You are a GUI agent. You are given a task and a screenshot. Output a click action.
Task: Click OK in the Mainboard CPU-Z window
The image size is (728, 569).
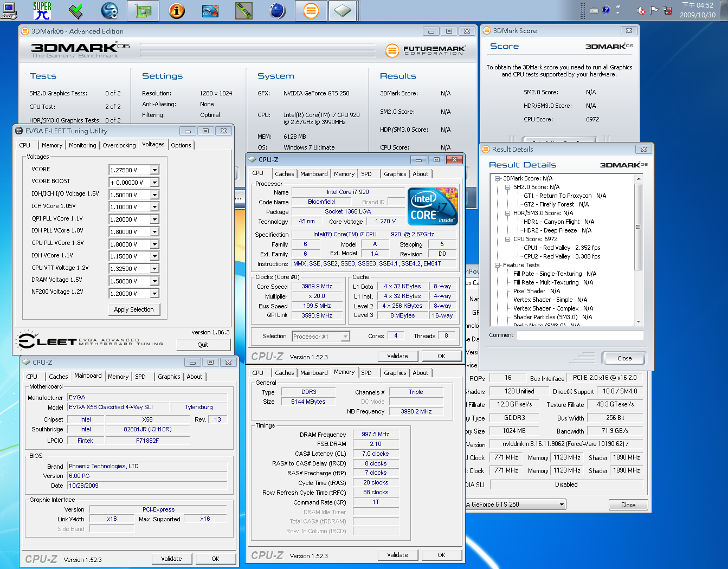215,559
